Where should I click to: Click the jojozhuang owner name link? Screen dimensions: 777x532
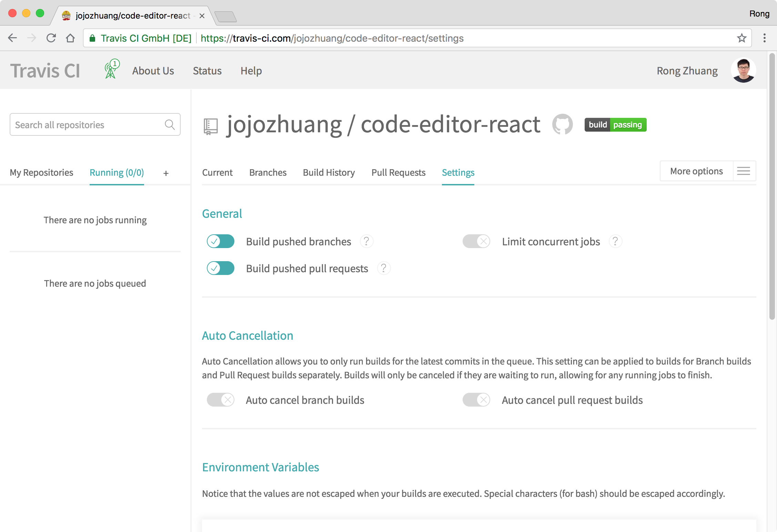point(284,124)
